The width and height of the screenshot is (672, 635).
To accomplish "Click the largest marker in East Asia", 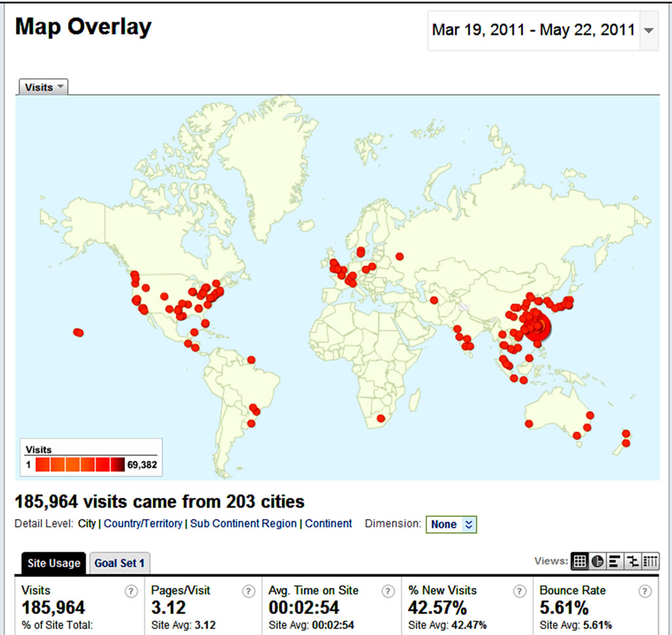I will (538, 328).
